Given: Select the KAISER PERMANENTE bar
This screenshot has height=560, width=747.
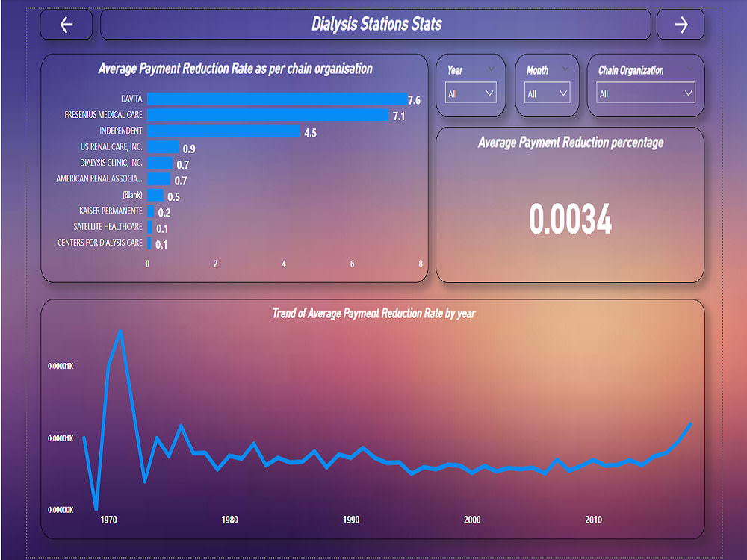Looking at the screenshot, I should click(x=152, y=211).
